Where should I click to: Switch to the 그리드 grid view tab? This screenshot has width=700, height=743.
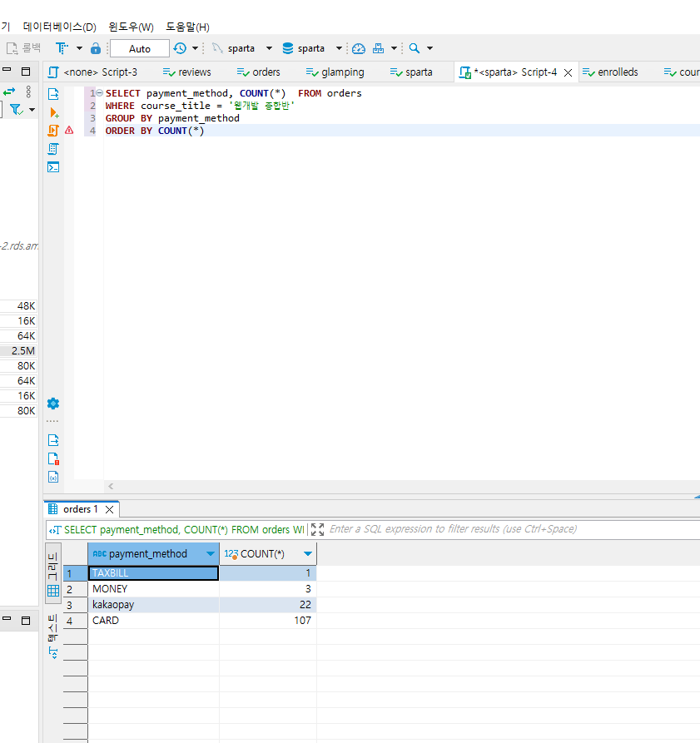coord(53,573)
